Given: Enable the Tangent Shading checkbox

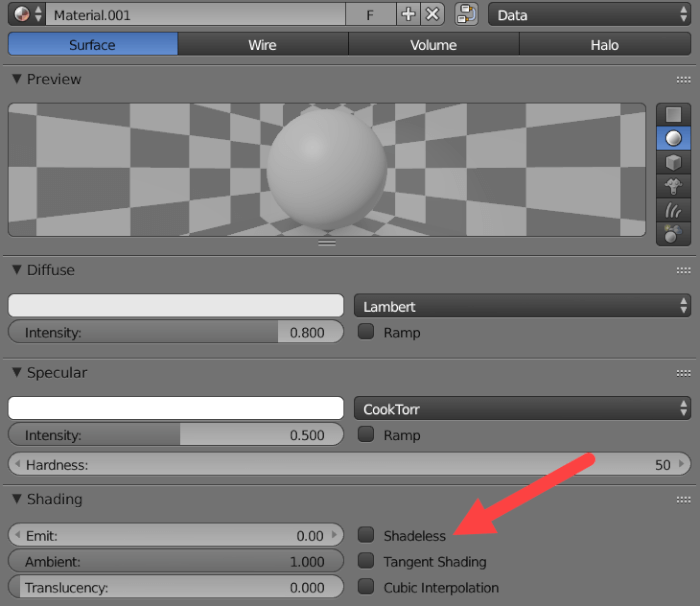Looking at the screenshot, I should point(366,560).
